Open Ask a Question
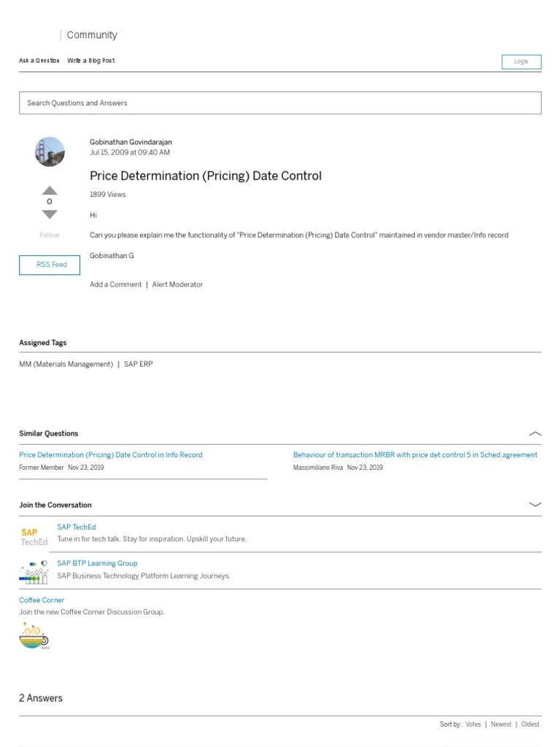Viewport: 560px width, 747px height. pos(39,61)
